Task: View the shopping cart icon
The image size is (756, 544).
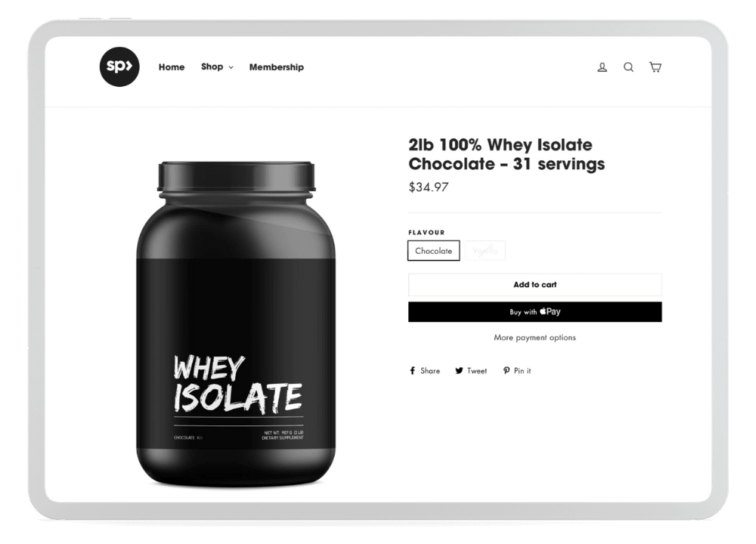Action: point(655,67)
